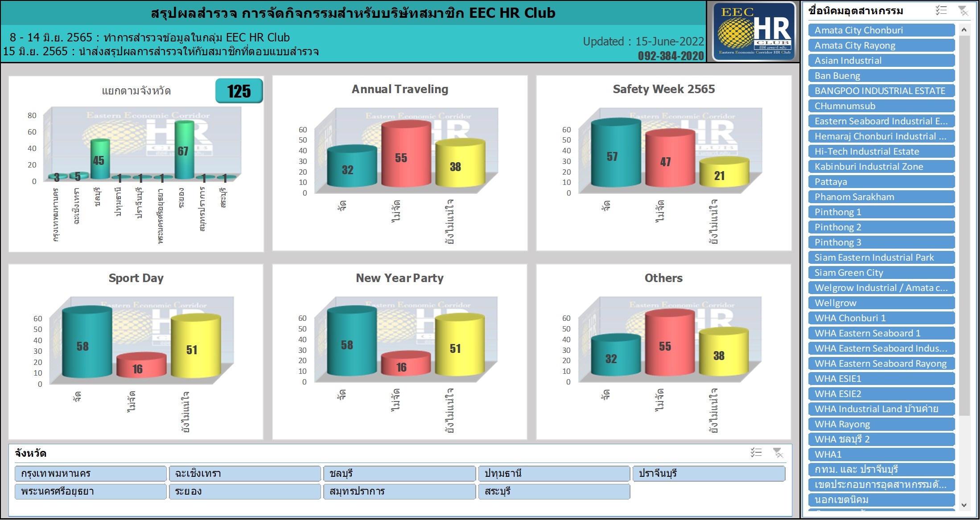Filter province by พระนครศรีอยุธยา

91,491
